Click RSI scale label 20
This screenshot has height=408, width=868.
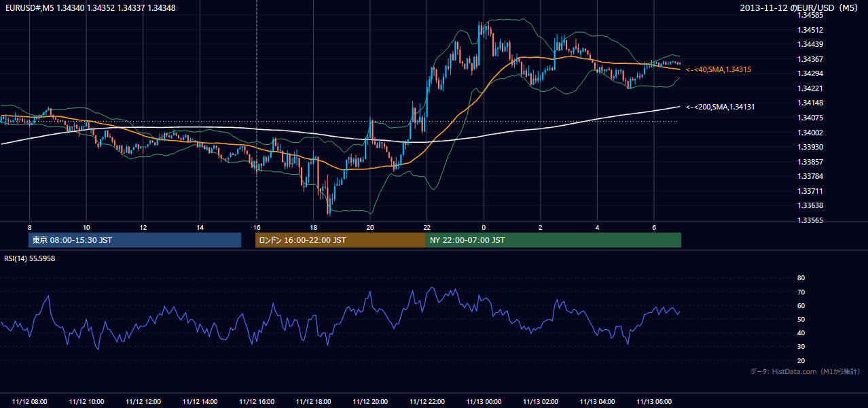tap(801, 361)
